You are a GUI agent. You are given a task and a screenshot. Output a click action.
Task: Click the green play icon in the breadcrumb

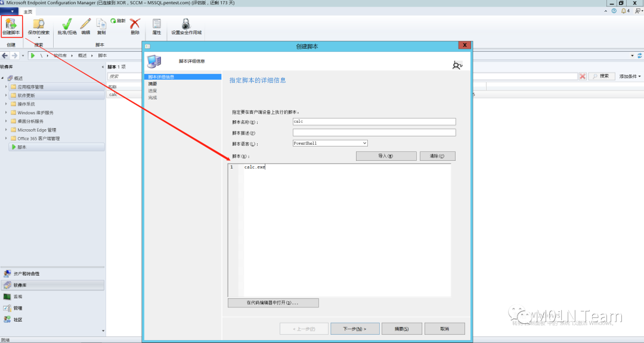click(33, 55)
